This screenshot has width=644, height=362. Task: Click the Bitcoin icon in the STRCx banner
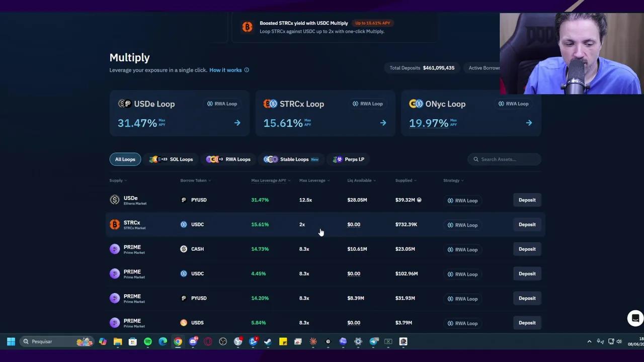[x=247, y=27]
